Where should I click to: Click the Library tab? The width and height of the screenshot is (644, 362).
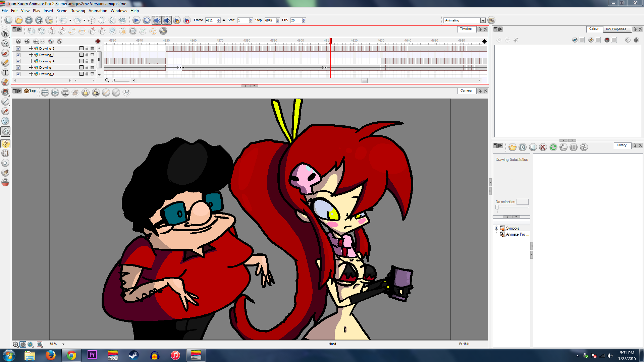coord(622,145)
